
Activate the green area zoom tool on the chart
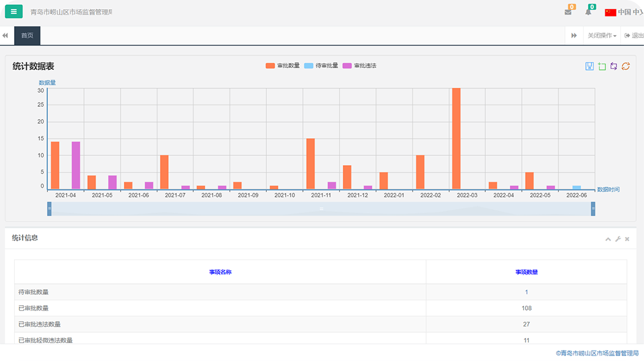click(x=602, y=66)
